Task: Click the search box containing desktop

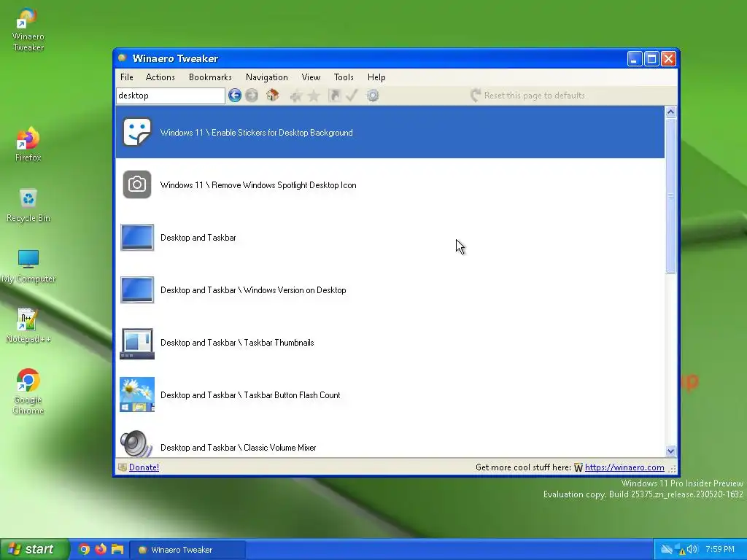Action: click(171, 96)
